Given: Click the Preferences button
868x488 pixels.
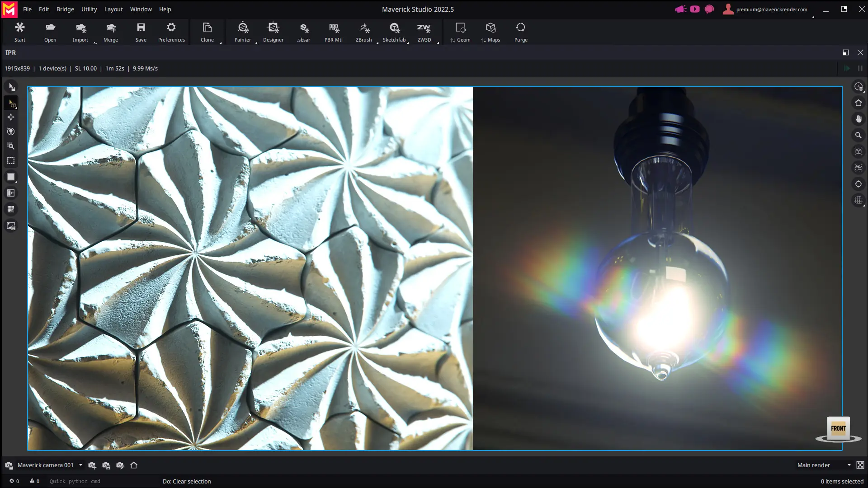Looking at the screenshot, I should click(x=171, y=32).
